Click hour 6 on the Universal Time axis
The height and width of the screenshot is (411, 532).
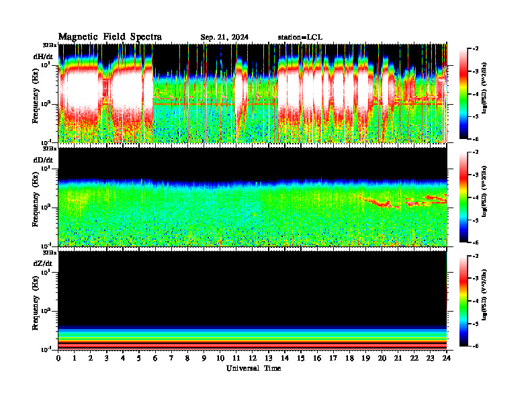(x=155, y=358)
